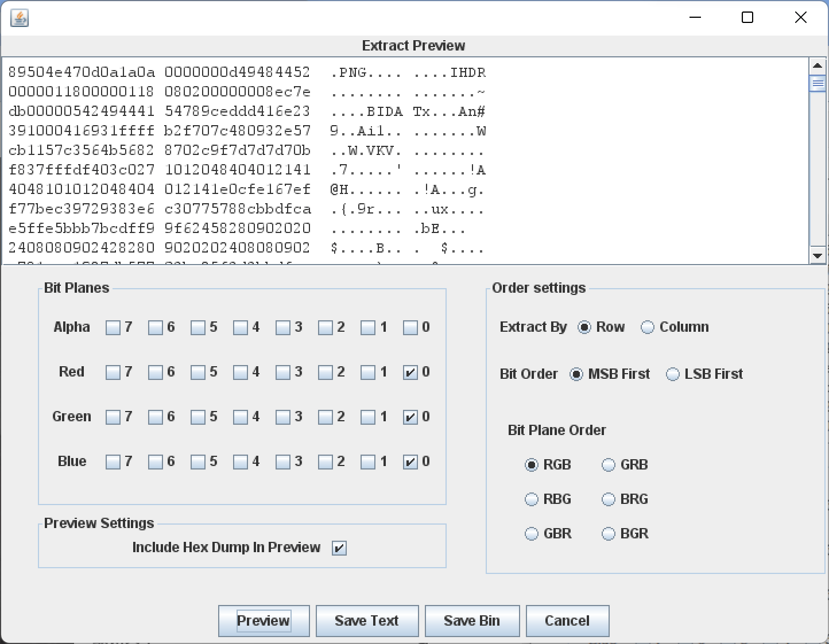Close the window with the X button
The width and height of the screenshot is (829, 644).
pos(800,18)
